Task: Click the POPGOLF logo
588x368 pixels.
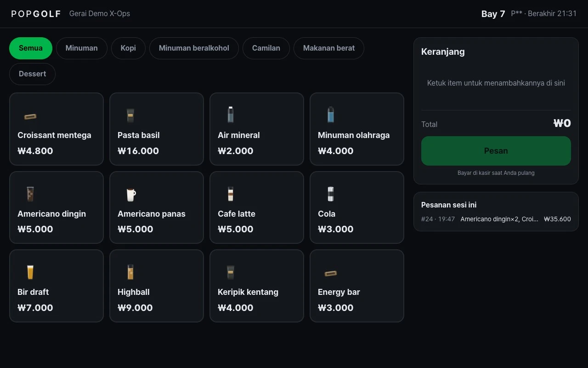Action: point(36,14)
